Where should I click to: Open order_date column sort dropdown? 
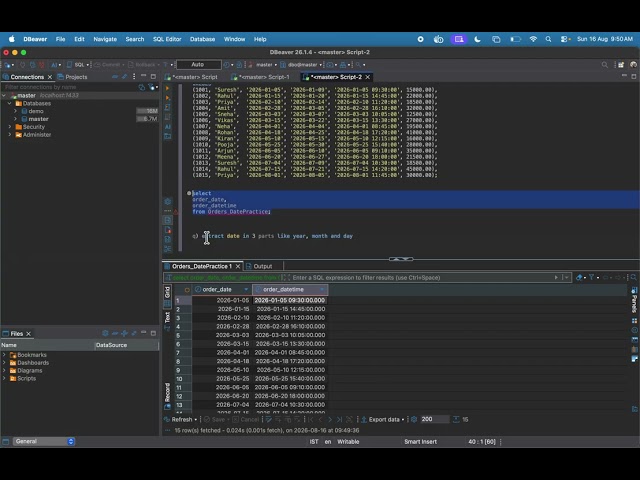(x=246, y=289)
